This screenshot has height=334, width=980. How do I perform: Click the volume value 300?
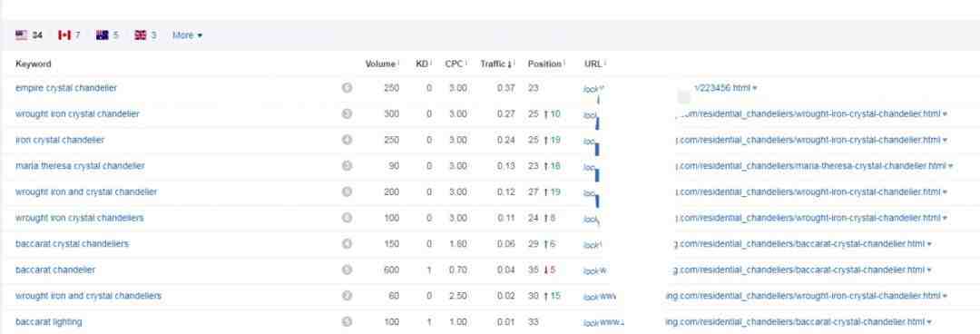coord(391,113)
